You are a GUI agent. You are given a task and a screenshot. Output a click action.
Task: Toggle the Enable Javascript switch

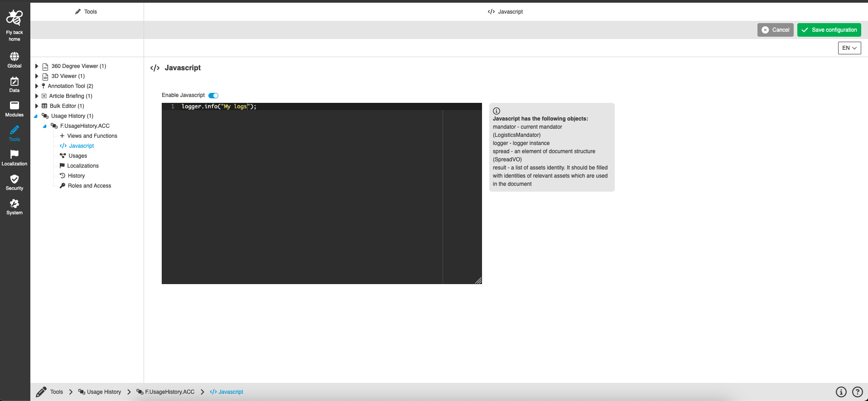[213, 95]
